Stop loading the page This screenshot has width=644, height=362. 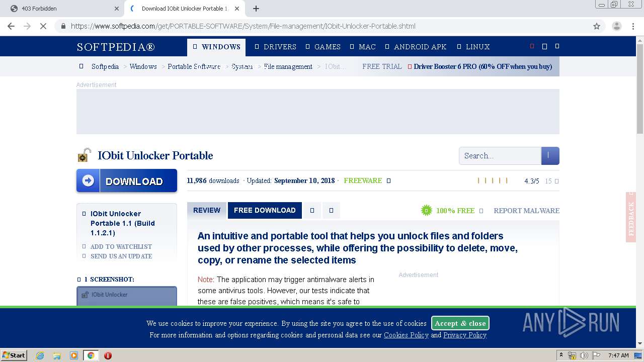tap(43, 26)
